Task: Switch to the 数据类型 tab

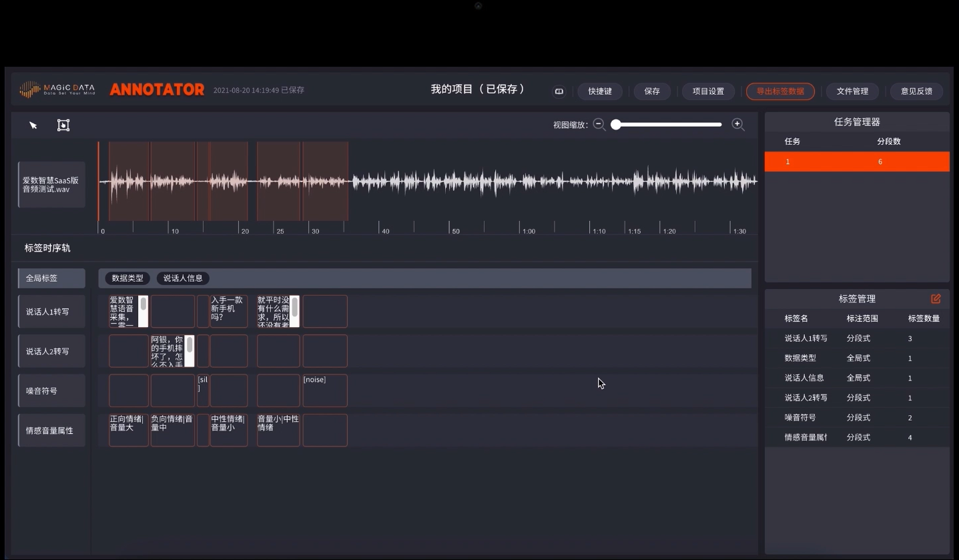Action: click(127, 278)
